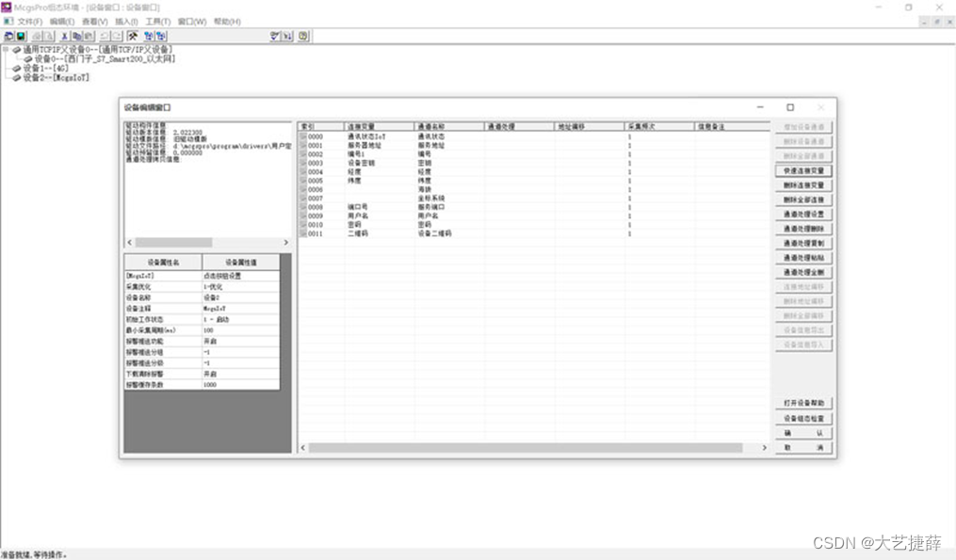The height and width of the screenshot is (560, 956).
Task: Click the 确认 button
Action: tap(803, 433)
